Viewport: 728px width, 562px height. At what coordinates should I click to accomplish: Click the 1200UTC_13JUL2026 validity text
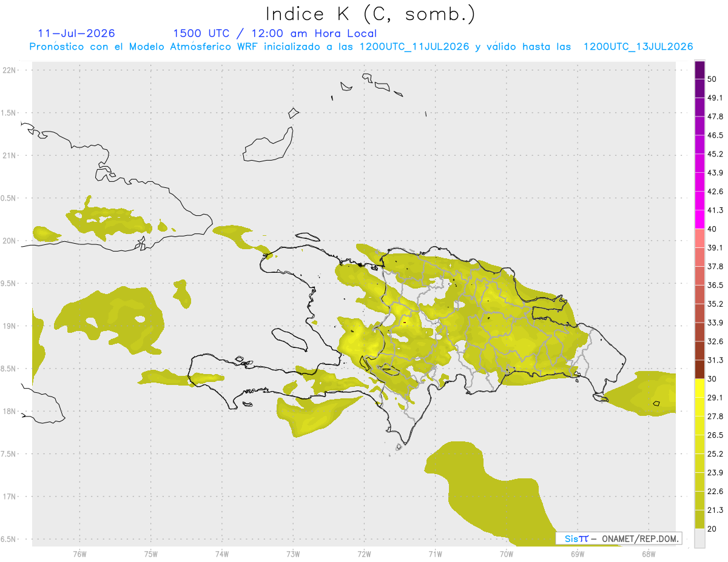(638, 47)
